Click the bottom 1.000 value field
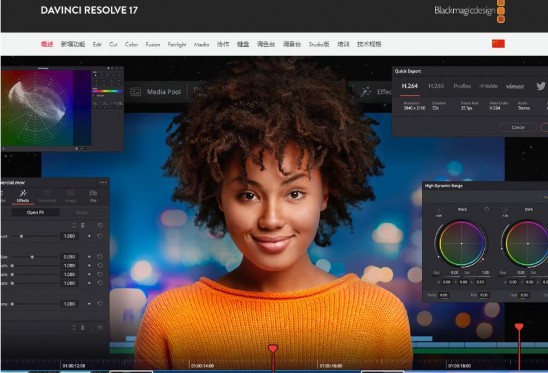The width and height of the screenshot is (548, 373). click(69, 304)
